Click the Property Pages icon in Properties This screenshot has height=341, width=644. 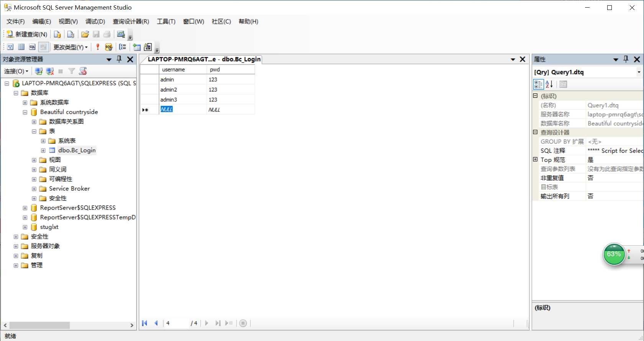pos(563,84)
